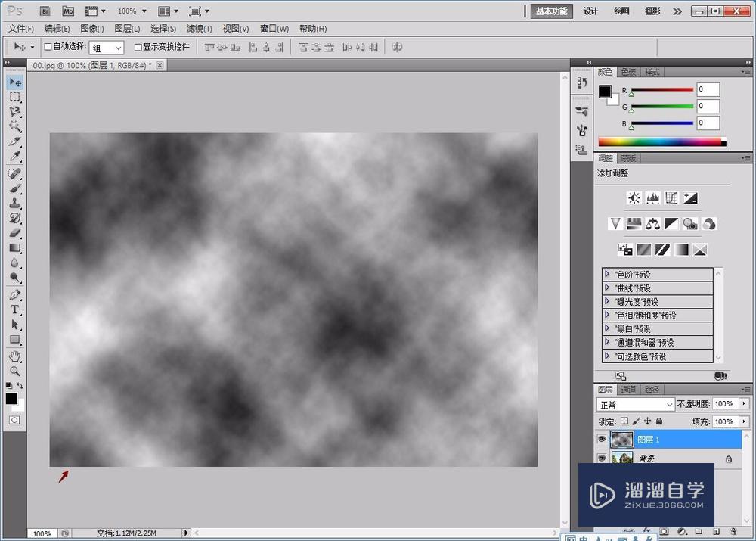Image resolution: width=756 pixels, height=541 pixels.
Task: Choose the Gradient tool
Action: pos(14,248)
